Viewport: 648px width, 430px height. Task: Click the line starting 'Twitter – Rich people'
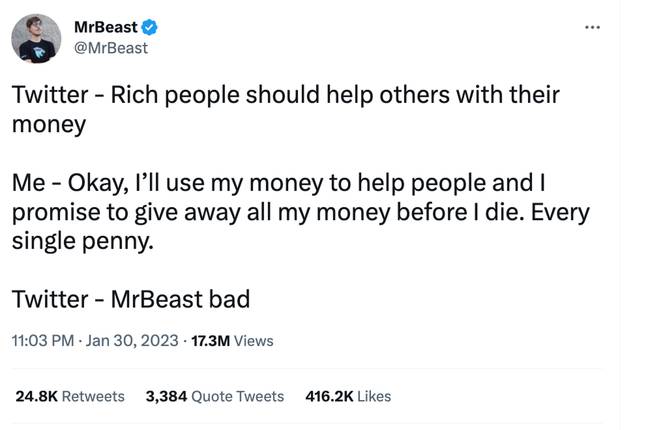point(286,95)
